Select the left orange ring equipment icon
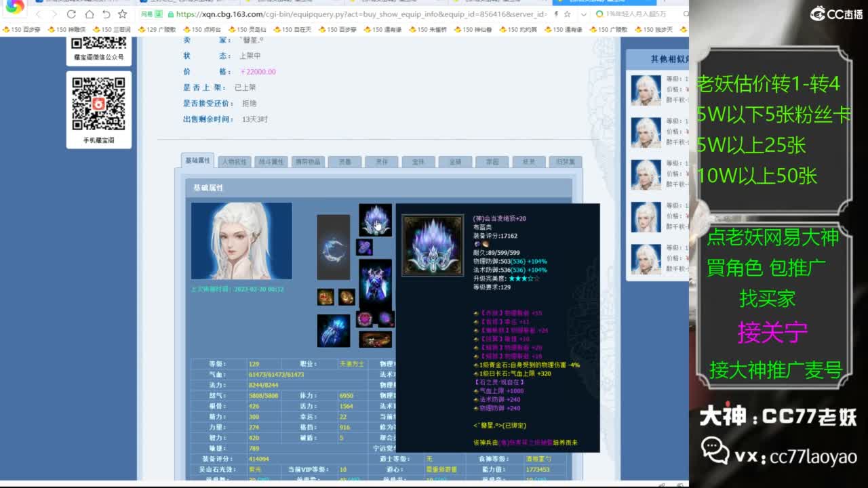868x488 pixels. [x=325, y=297]
